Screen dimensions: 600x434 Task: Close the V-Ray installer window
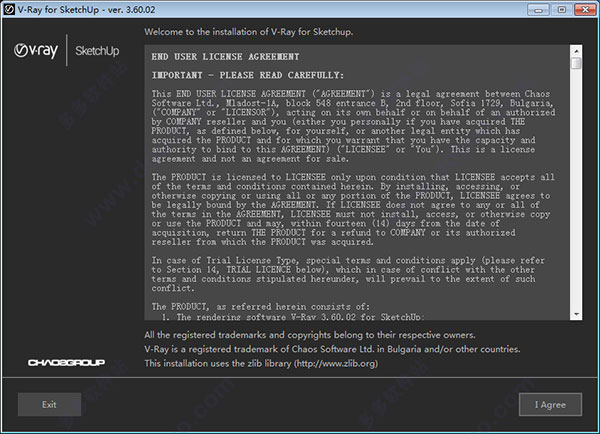pos(585,10)
